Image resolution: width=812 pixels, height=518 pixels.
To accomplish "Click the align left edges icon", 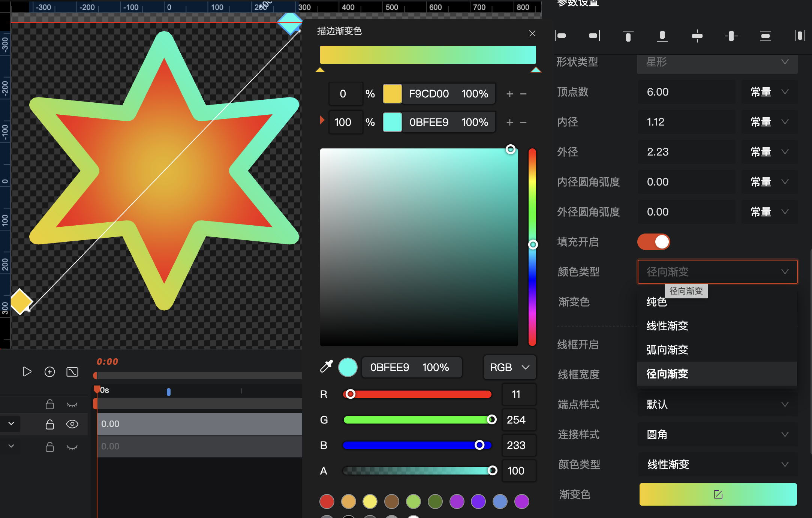I will [560, 36].
